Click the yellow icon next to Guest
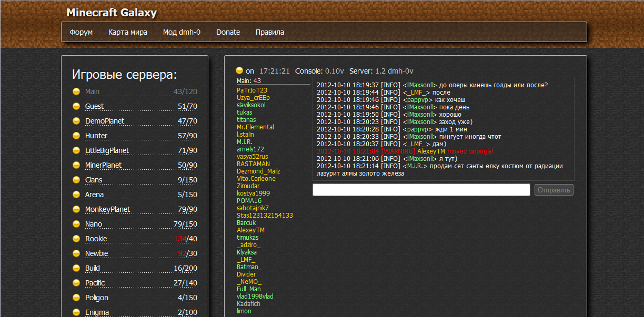Image resolution: width=644 pixels, height=317 pixels. pyautogui.click(x=76, y=106)
